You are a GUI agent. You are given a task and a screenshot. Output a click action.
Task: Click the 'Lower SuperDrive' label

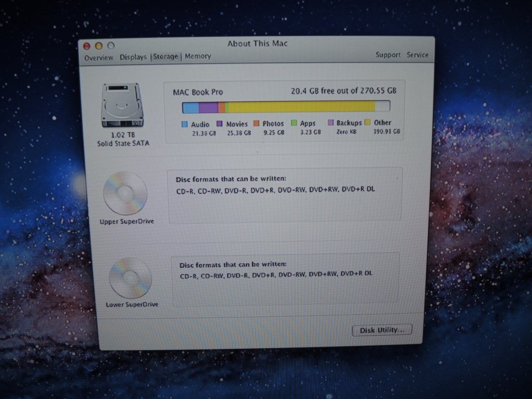132,305
